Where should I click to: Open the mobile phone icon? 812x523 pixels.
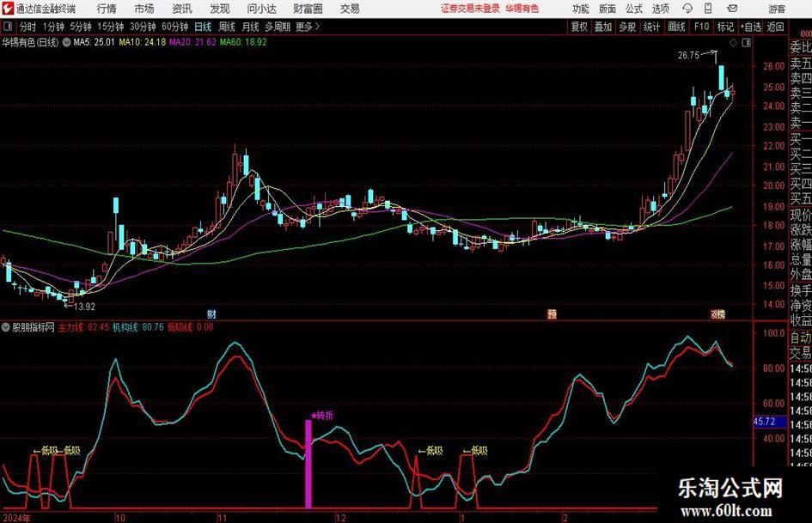coord(708,9)
